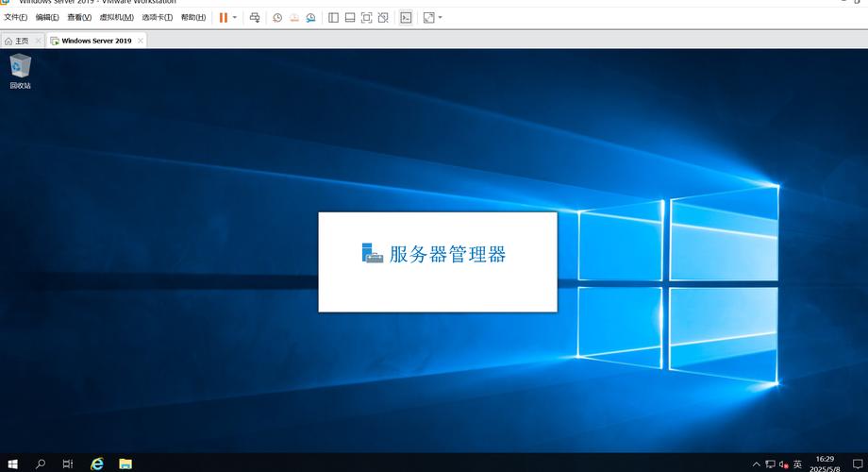Close the 主页 tab
The height and width of the screenshot is (472, 868).
click(x=38, y=41)
